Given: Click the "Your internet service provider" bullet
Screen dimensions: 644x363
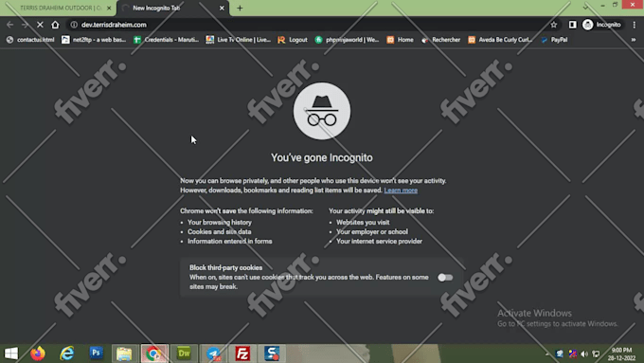Looking at the screenshot, I should 379,242.
